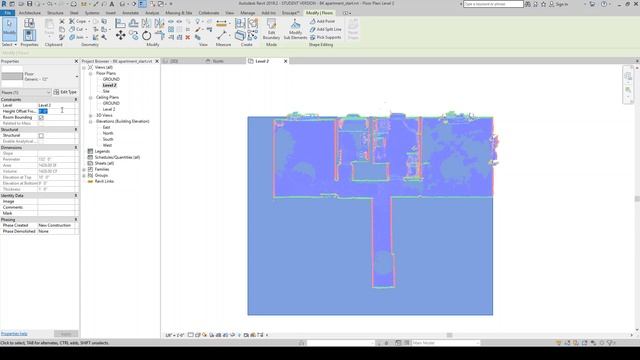Activate the Rotate tool
640x360 pixels.
[x=147, y=36]
